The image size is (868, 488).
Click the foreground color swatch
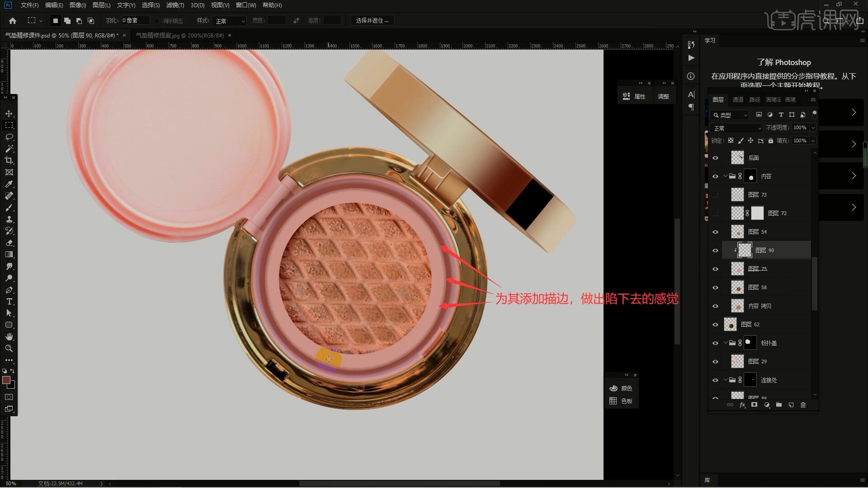6,380
